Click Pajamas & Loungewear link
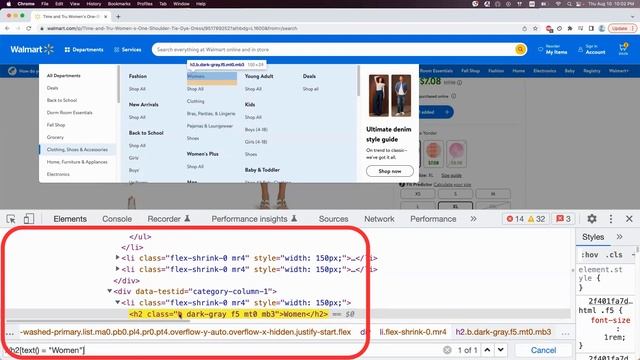This screenshot has width=640, height=360. [x=210, y=126]
